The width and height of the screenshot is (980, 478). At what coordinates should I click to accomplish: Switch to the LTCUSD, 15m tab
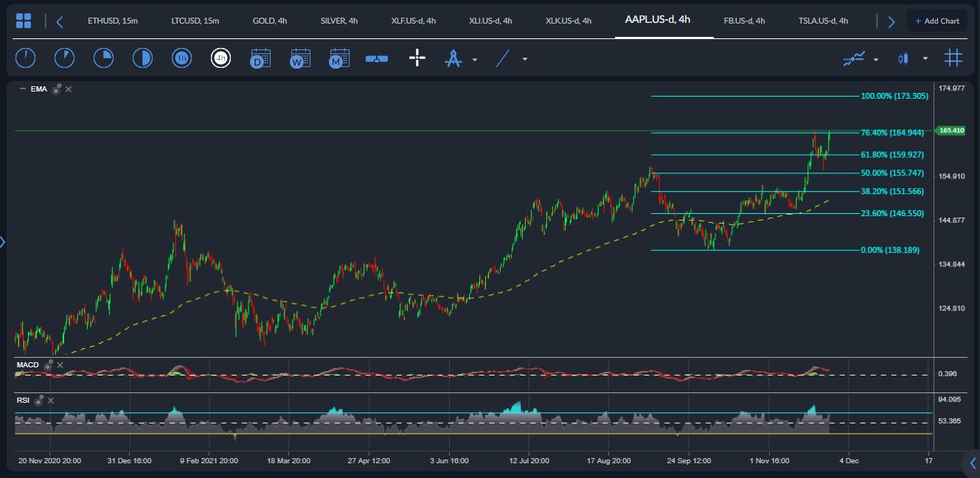[x=195, y=21]
